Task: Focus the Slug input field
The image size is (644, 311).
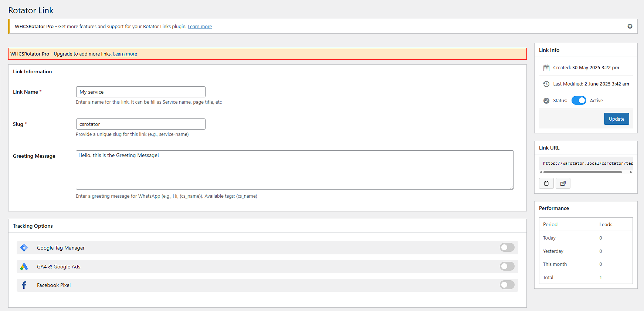Action: click(141, 124)
